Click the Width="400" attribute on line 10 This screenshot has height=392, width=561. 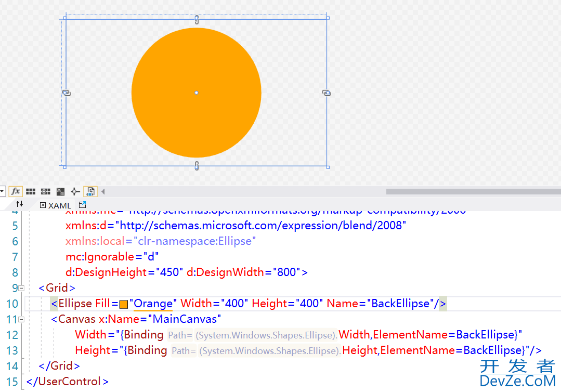coord(214,304)
